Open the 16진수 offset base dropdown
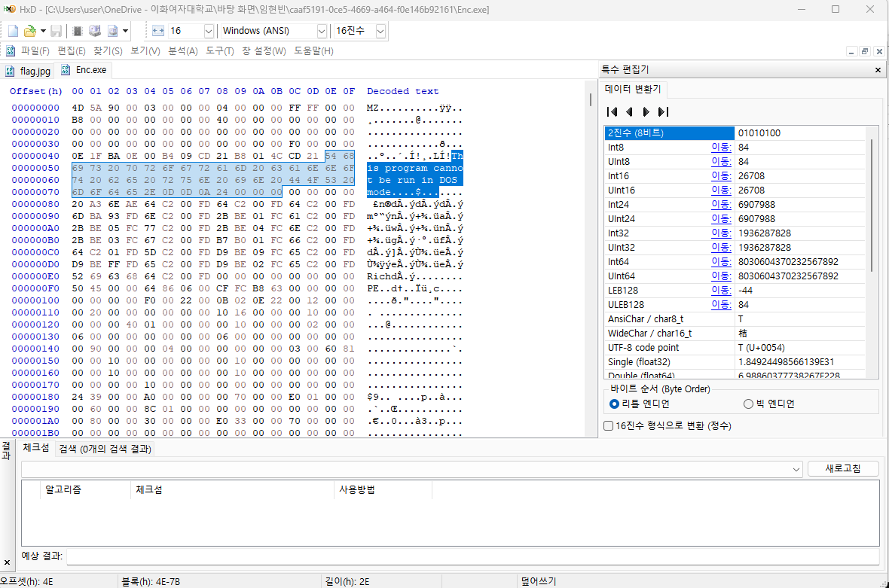Viewport: 889px width, 588px height. click(x=380, y=31)
